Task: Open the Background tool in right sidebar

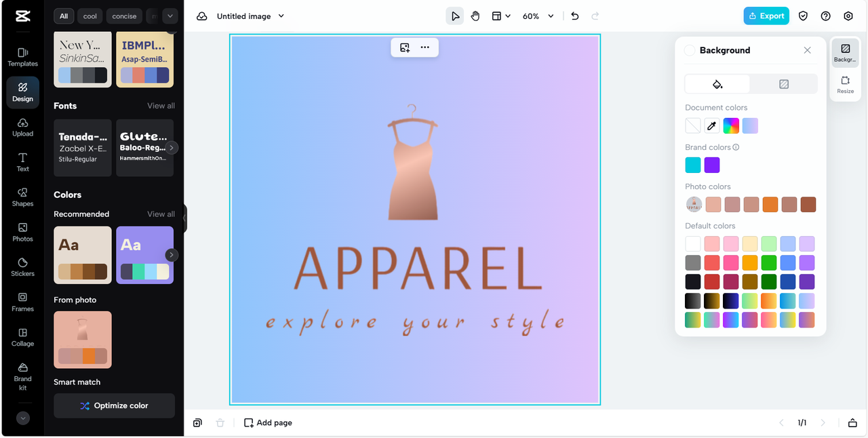Action: (845, 53)
